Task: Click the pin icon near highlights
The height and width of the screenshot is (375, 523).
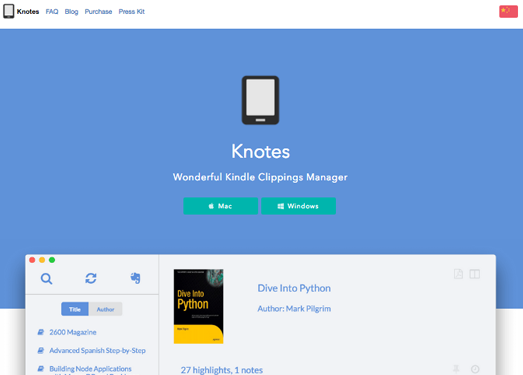Action: pyautogui.click(x=456, y=369)
